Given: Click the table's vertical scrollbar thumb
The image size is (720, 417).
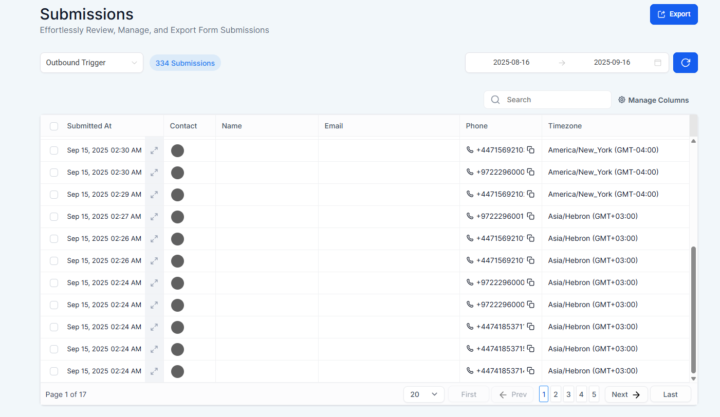Looking at the screenshot, I should [x=693, y=310].
